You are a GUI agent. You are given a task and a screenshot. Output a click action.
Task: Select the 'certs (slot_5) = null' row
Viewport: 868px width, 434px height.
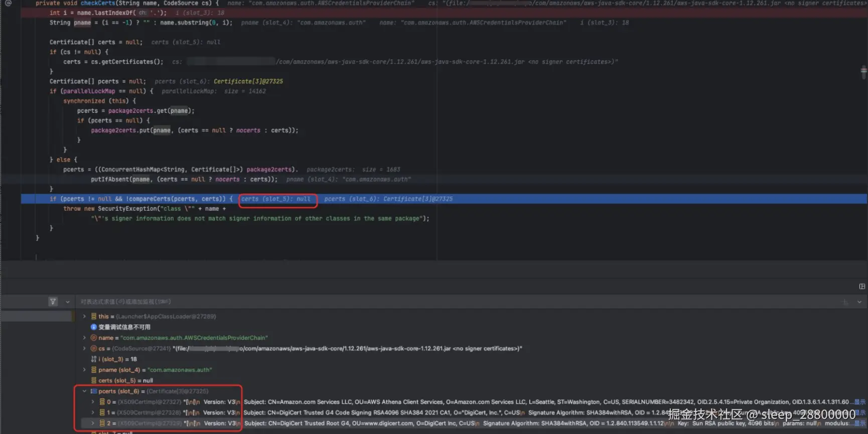125,381
